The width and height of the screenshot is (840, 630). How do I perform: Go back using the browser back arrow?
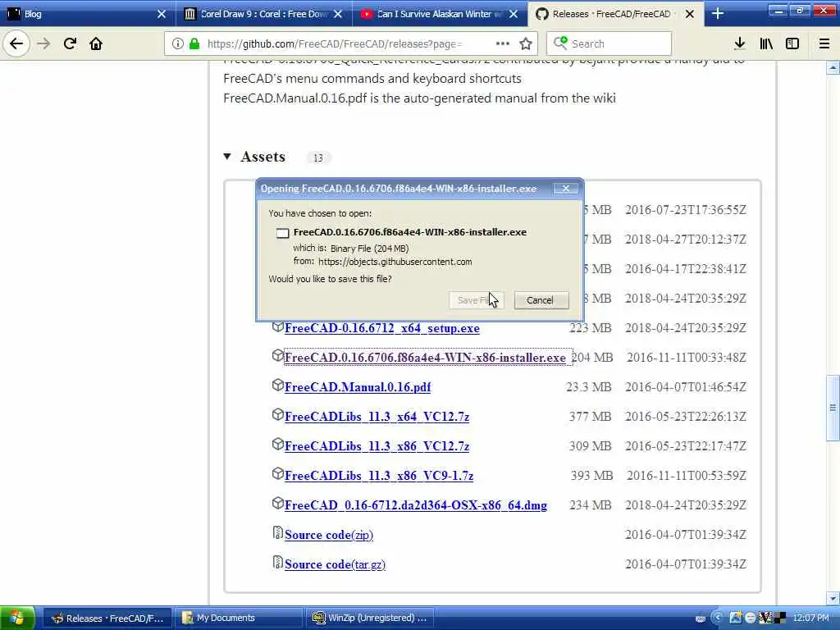[16, 43]
